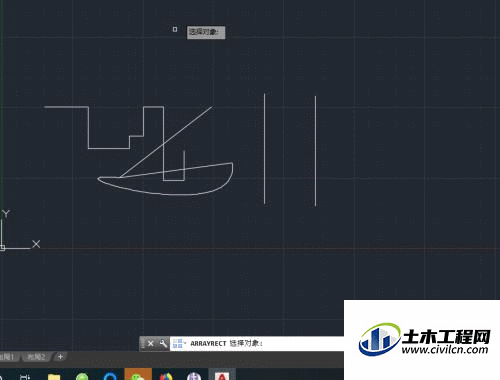Open the purple round taskbar app icon
This screenshot has width=500, height=380.
pos(194,377)
